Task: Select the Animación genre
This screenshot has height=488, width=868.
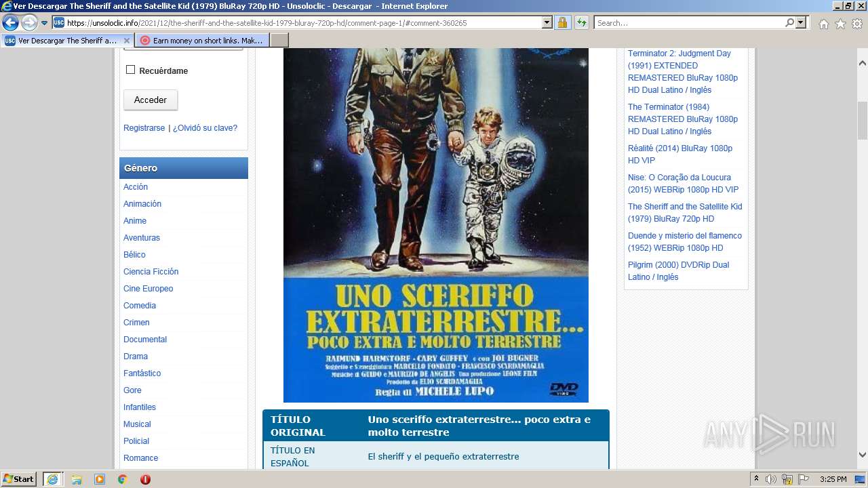Action: tap(142, 204)
